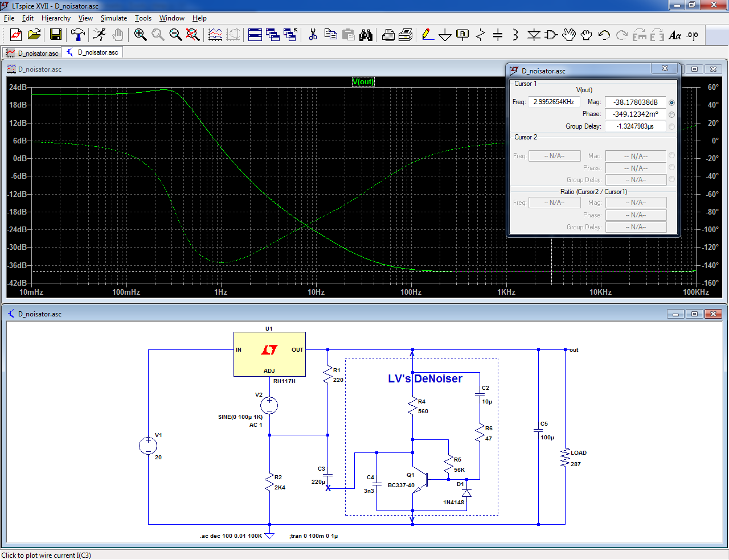Click the Find binoculars icon
Screen dimensions: 729x560
pyautogui.click(x=366, y=35)
